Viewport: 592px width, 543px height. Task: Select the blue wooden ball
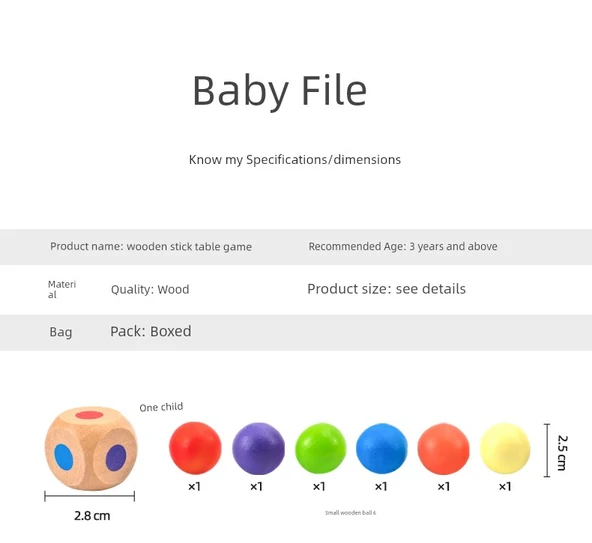[382, 448]
